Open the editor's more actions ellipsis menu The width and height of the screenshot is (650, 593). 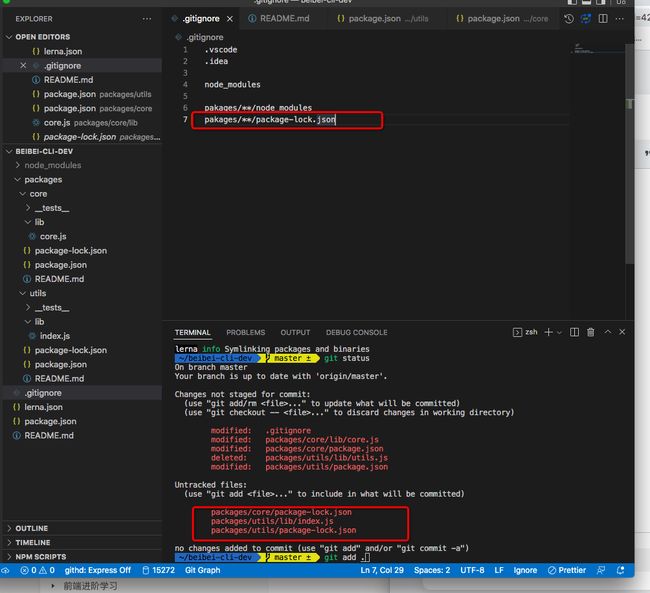(x=617, y=19)
